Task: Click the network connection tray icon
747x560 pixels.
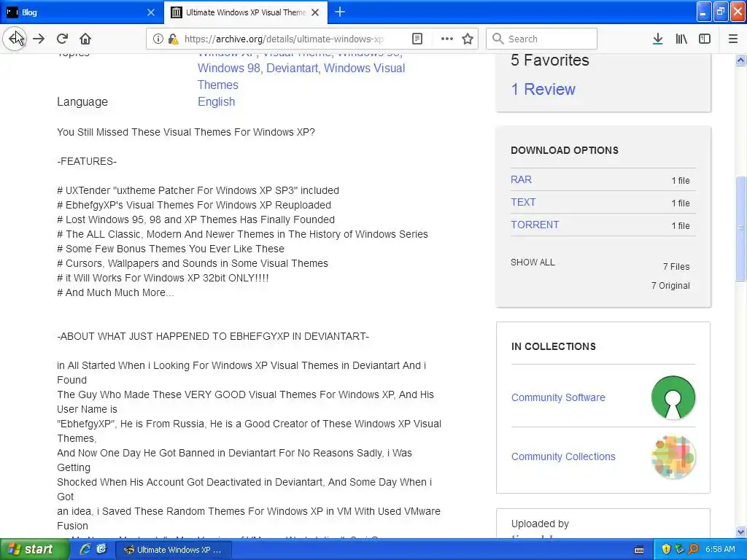Action: pyautogui.click(x=680, y=550)
